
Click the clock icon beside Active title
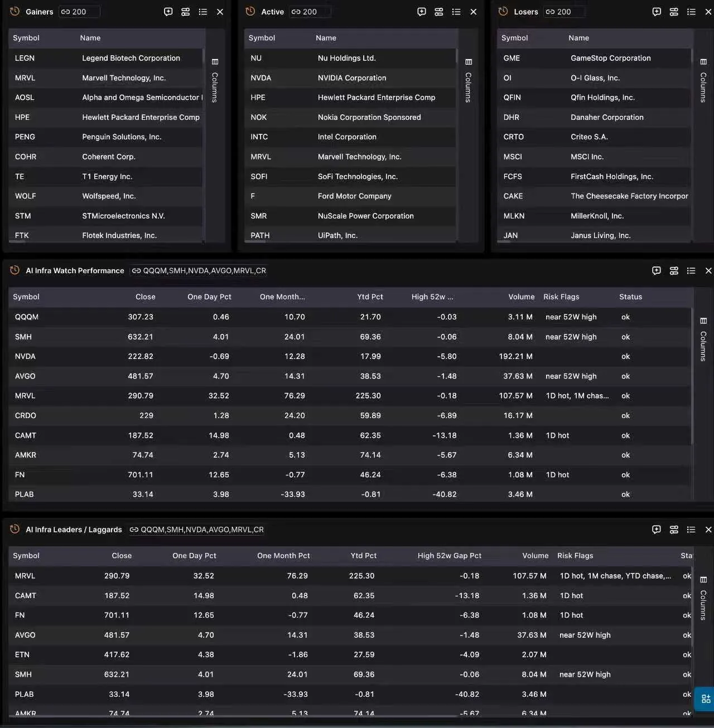(x=250, y=11)
